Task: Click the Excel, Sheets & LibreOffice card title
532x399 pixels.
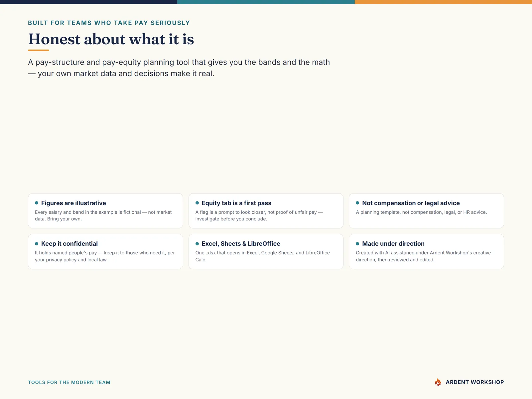Action: coord(241,244)
